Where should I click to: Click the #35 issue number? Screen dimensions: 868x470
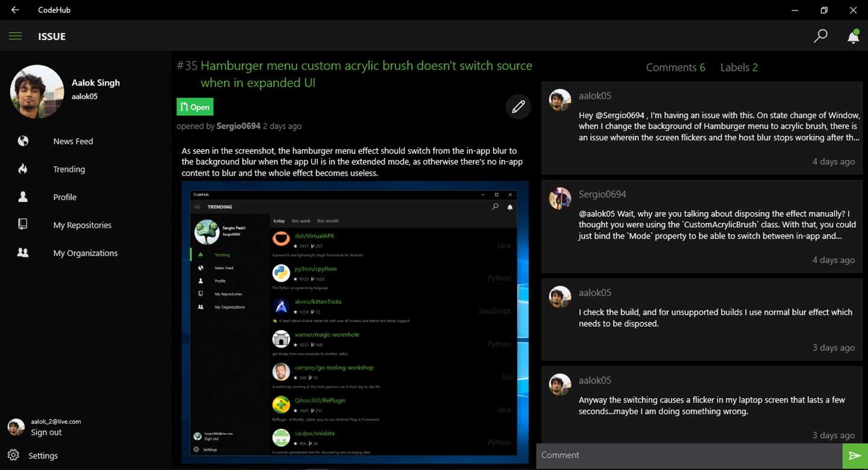pyautogui.click(x=187, y=66)
